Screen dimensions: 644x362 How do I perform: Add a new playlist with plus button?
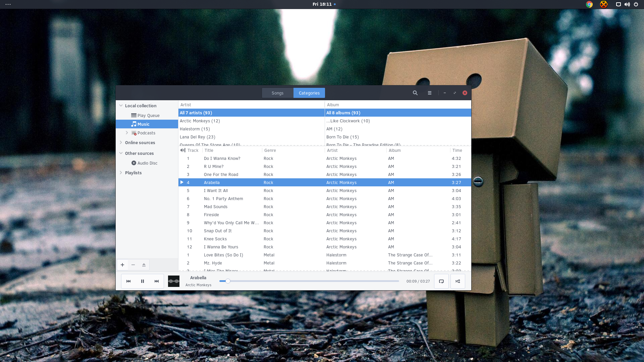[x=122, y=265]
